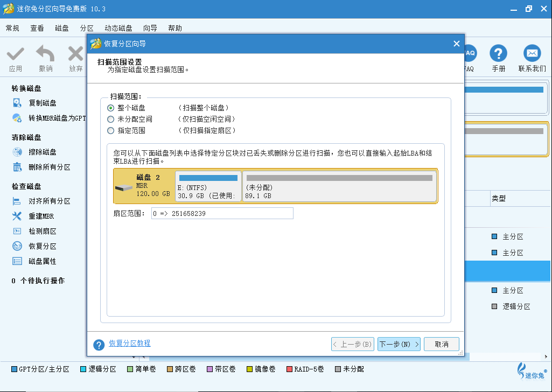Click the FAQ icon in the toolbar
The width and height of the screenshot is (552, 392).
click(470, 53)
